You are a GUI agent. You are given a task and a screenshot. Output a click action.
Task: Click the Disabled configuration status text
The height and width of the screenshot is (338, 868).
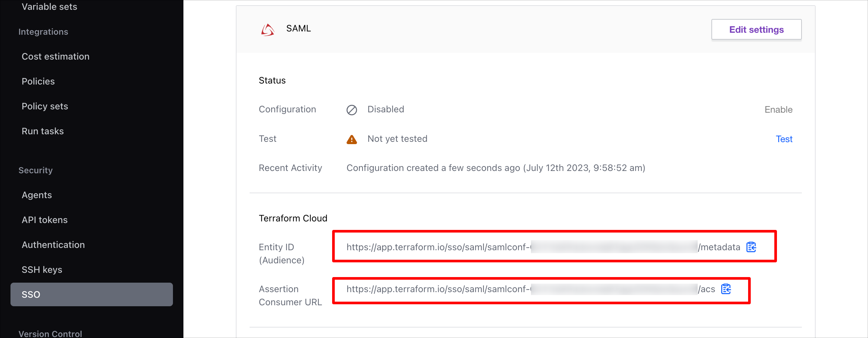click(386, 109)
